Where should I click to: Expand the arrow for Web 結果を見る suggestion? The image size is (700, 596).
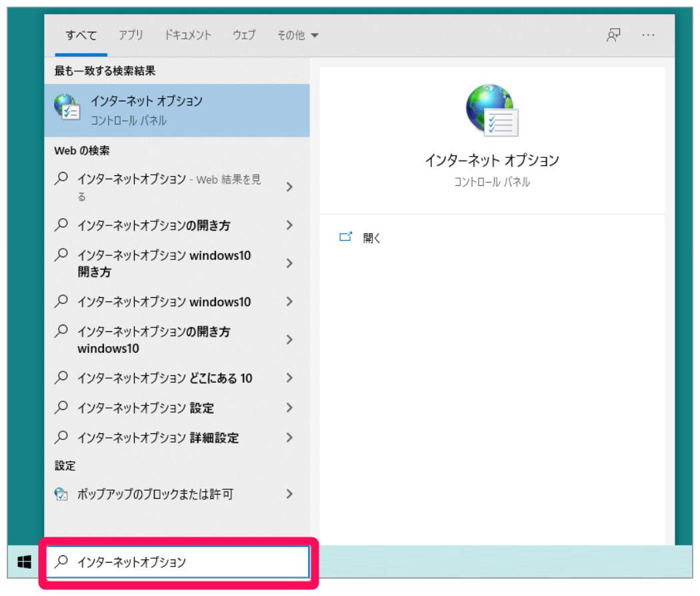click(x=289, y=187)
